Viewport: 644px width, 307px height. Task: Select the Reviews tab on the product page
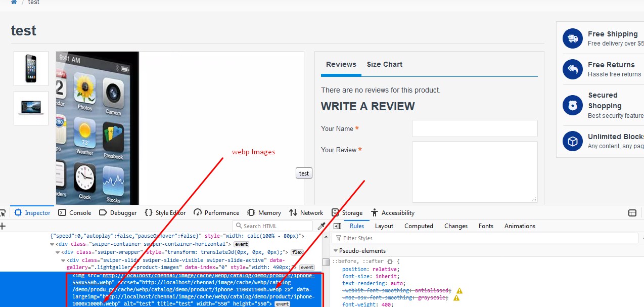[341, 65]
